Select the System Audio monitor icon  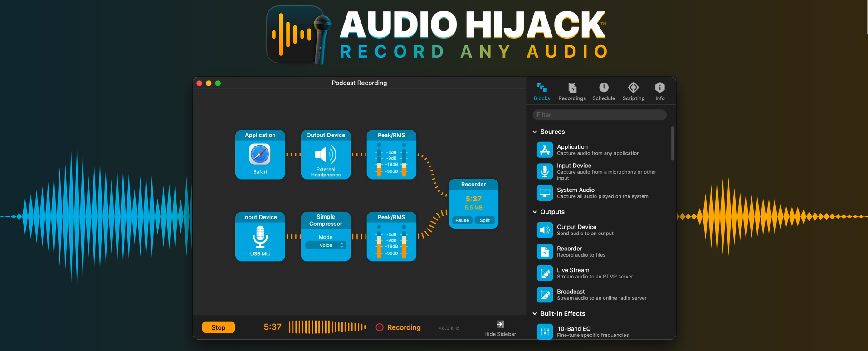[545, 193]
